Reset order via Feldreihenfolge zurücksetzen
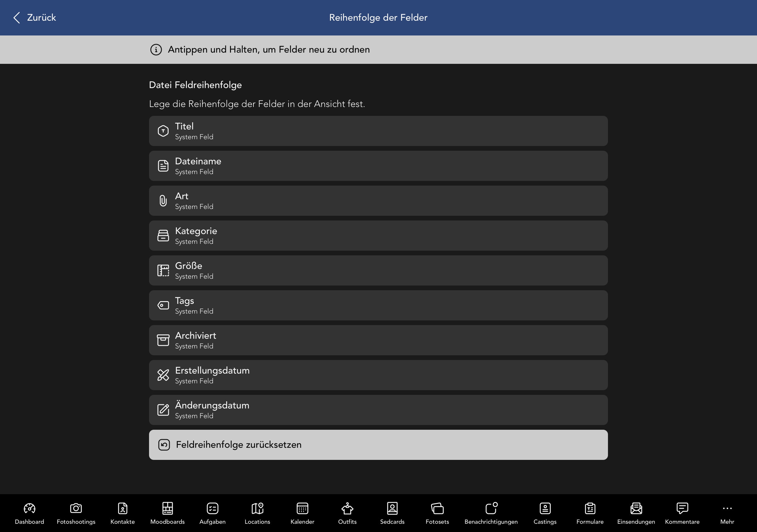The image size is (757, 532). [378, 445]
